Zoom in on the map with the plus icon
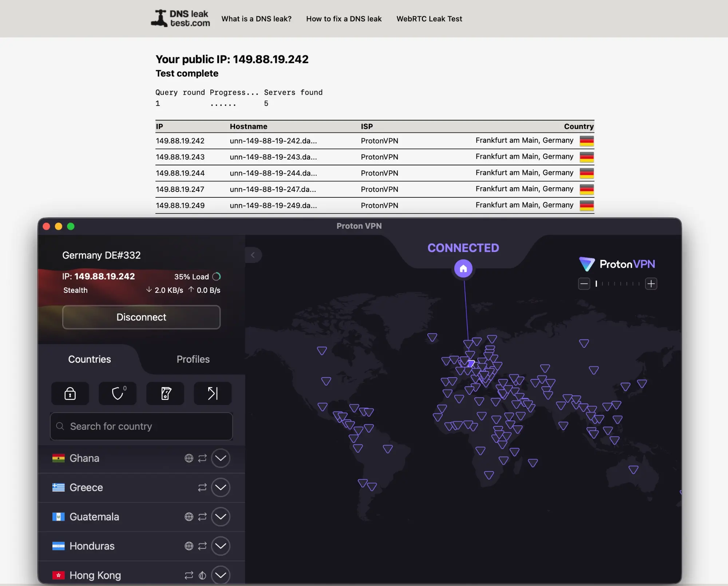Screen dimensions: 728x586 pos(651,284)
